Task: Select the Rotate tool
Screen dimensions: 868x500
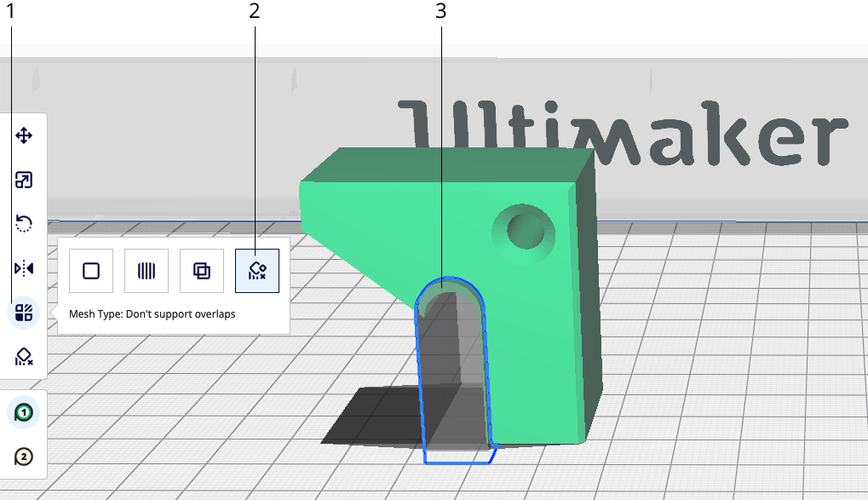Action: pyautogui.click(x=23, y=223)
